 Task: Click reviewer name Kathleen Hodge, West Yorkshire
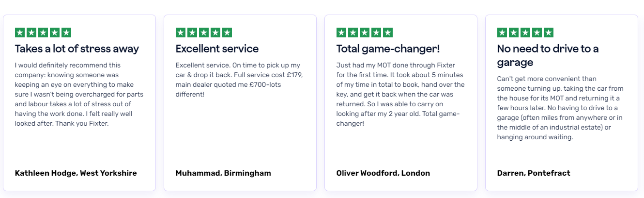pos(76,173)
